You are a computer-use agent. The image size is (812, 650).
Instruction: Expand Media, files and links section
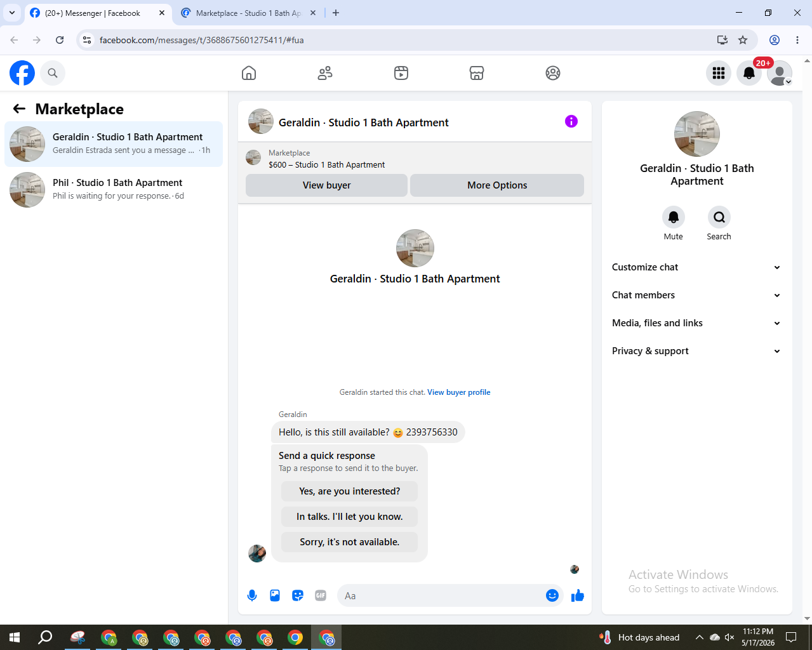tap(697, 323)
